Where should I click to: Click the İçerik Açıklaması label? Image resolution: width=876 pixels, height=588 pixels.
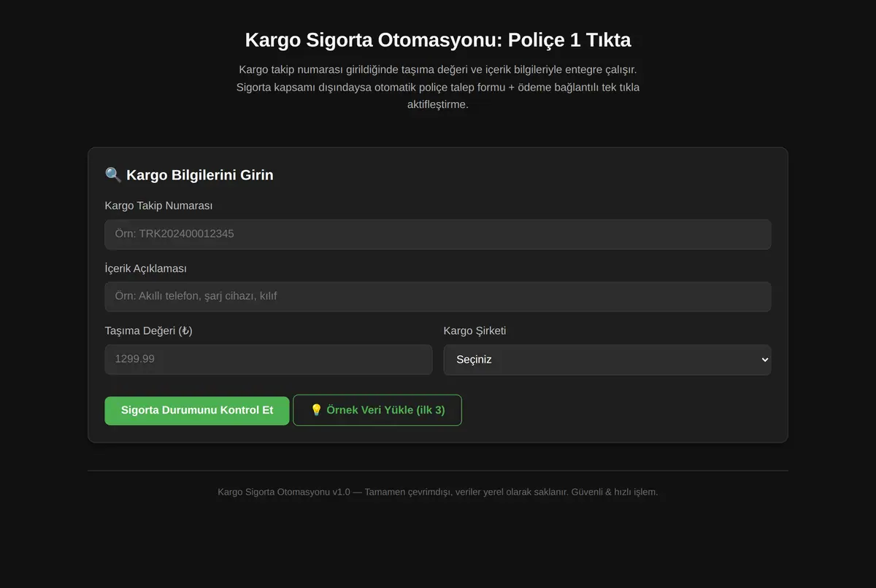click(146, 268)
